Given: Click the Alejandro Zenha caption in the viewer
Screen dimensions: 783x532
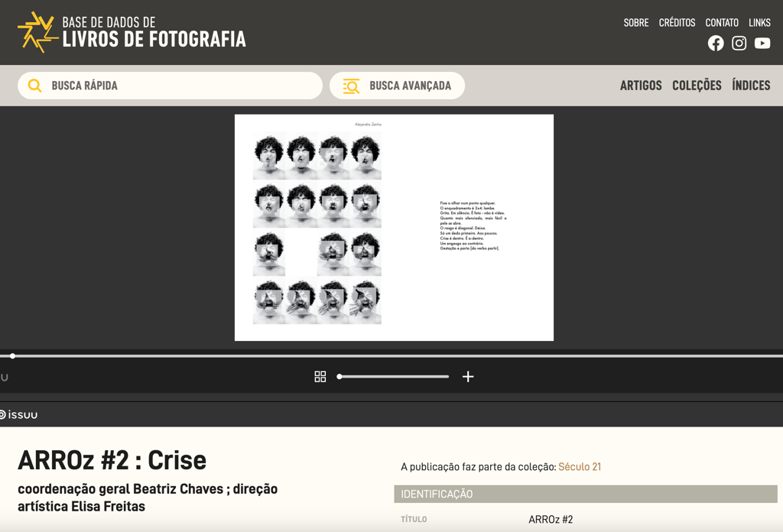Looking at the screenshot, I should pyautogui.click(x=368, y=125).
